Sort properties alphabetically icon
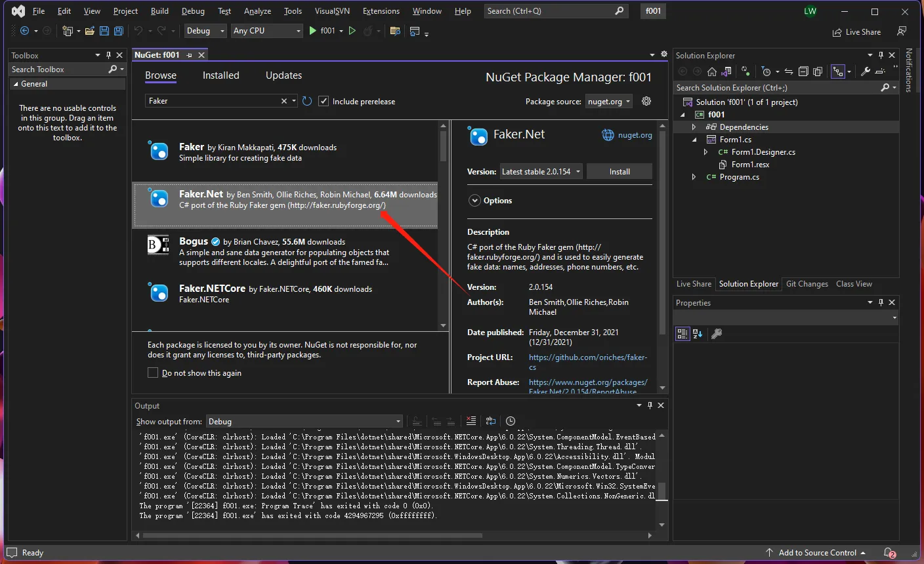This screenshot has width=924, height=564. point(698,334)
